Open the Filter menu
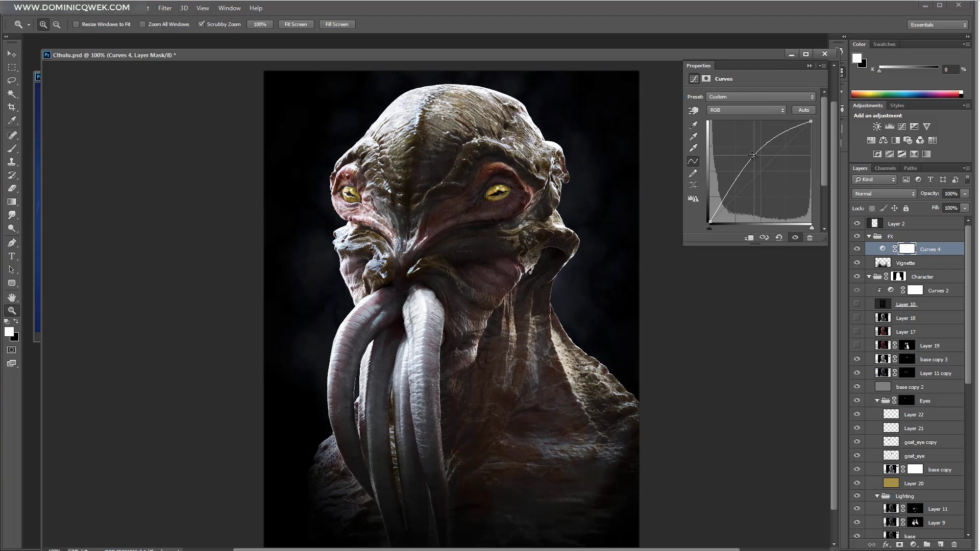The image size is (980, 551). [164, 8]
